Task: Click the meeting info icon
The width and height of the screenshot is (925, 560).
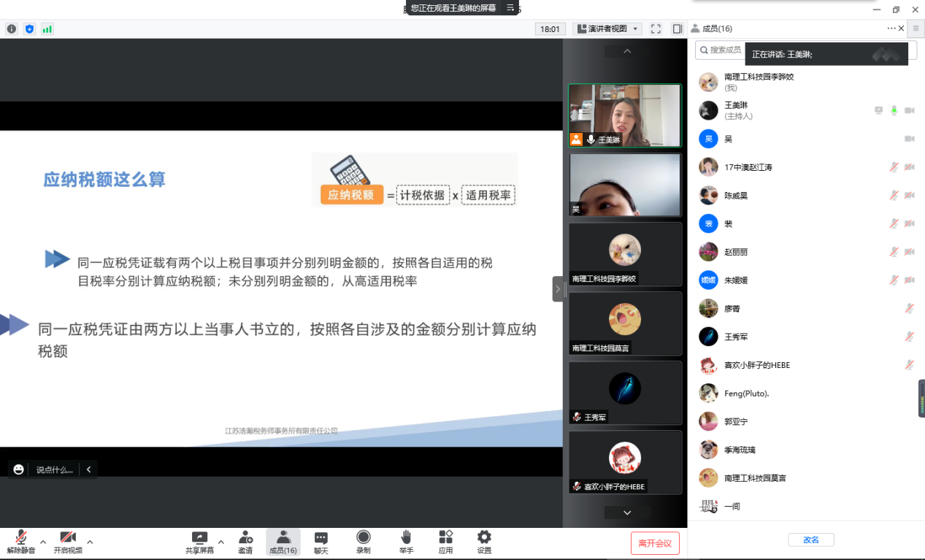Action: [12, 29]
